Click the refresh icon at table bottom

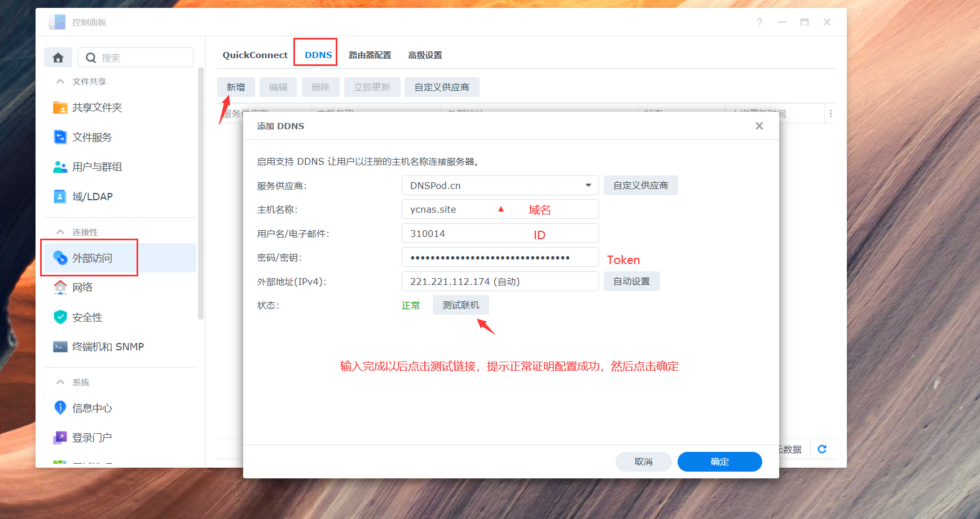click(x=822, y=449)
